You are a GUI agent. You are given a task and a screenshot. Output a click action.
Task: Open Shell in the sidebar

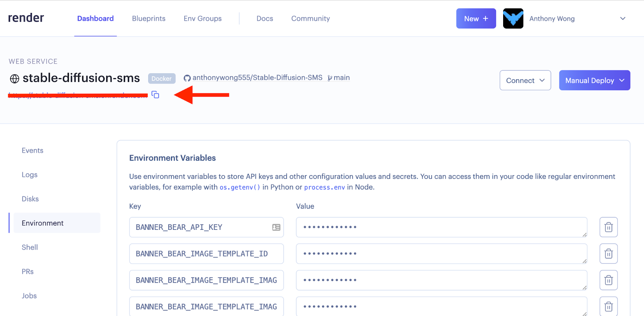(30, 247)
